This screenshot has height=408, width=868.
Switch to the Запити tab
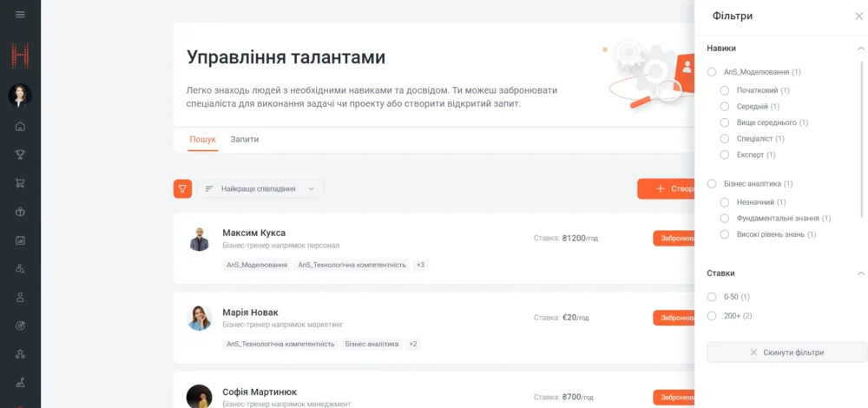point(244,140)
